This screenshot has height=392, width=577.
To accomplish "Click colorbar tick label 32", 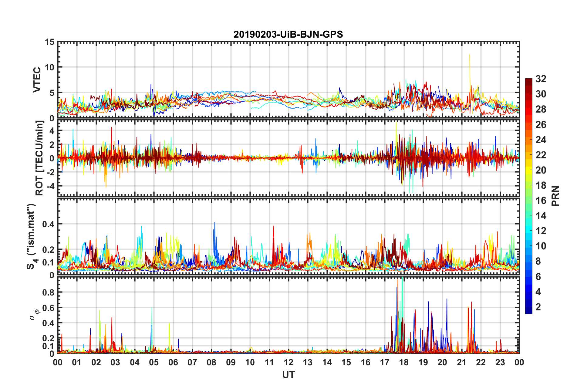I will (x=541, y=79).
